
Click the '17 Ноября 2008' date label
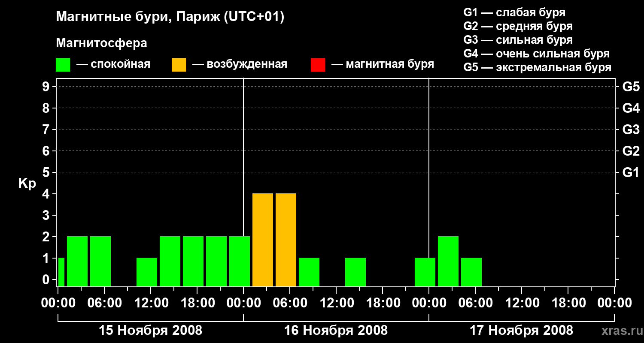point(521,330)
